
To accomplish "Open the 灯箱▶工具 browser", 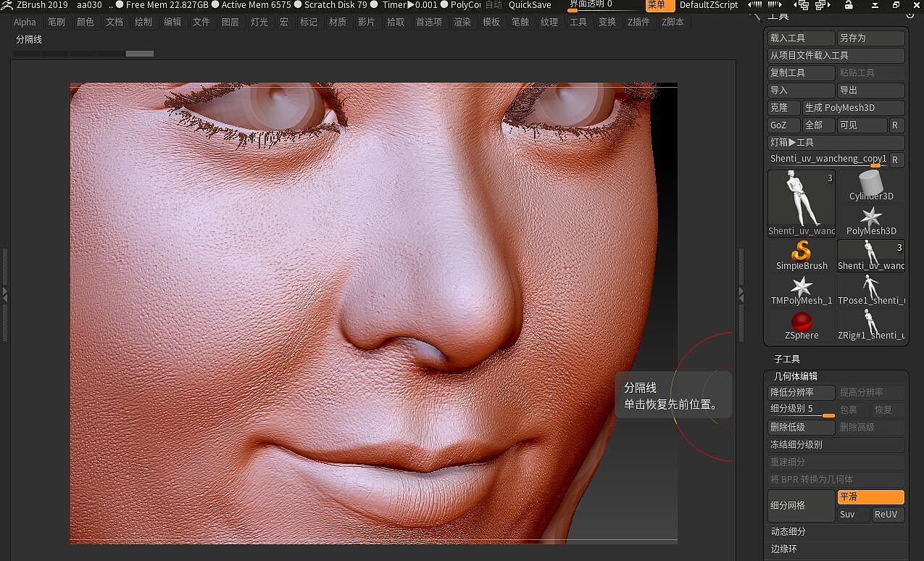I will click(x=836, y=143).
